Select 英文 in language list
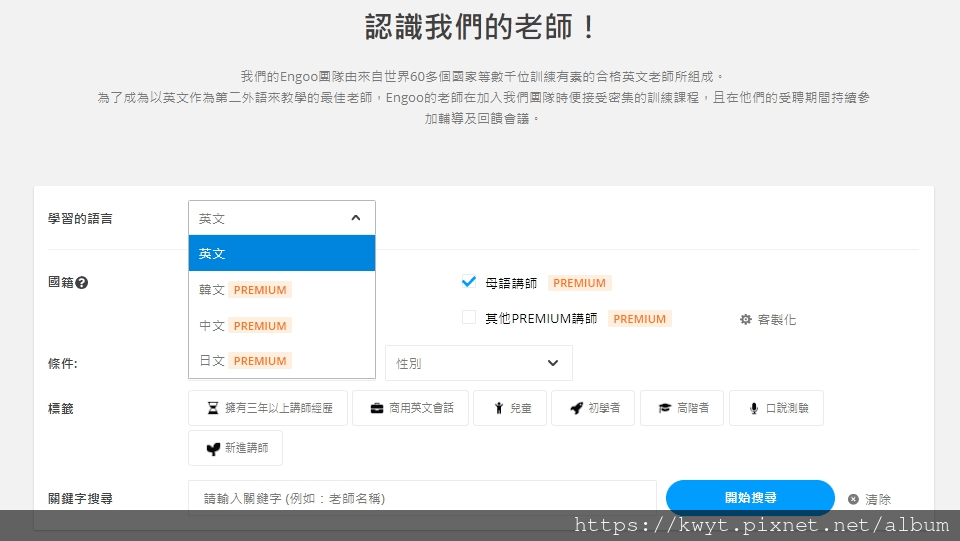The height and width of the screenshot is (541, 960). click(x=282, y=253)
